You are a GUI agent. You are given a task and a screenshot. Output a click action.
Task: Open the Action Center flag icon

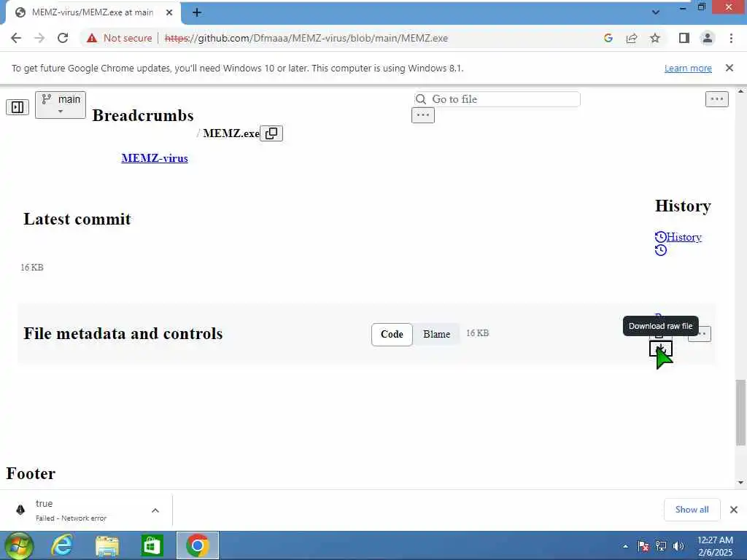[643, 546]
